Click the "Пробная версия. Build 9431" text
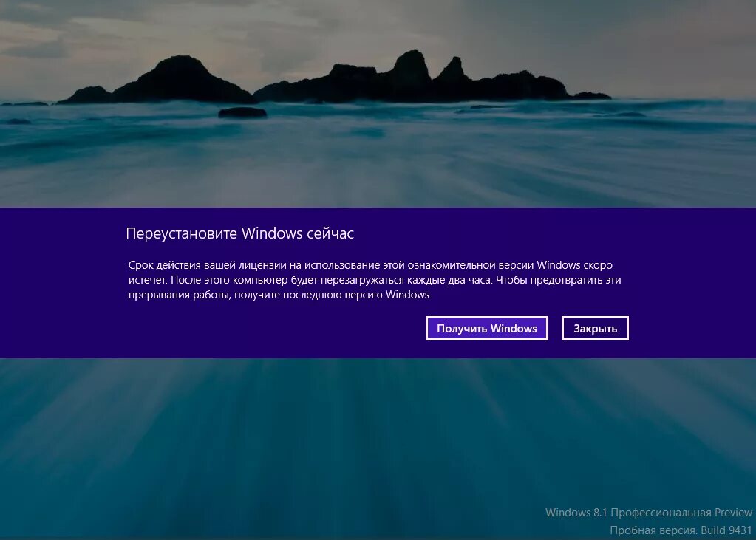Image resolution: width=756 pixels, height=540 pixels. tap(681, 530)
